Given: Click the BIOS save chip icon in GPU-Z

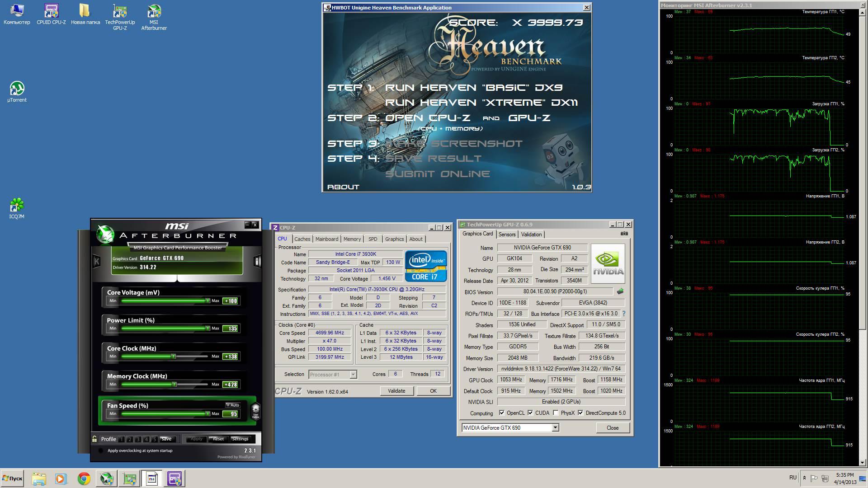Looking at the screenshot, I should [620, 291].
